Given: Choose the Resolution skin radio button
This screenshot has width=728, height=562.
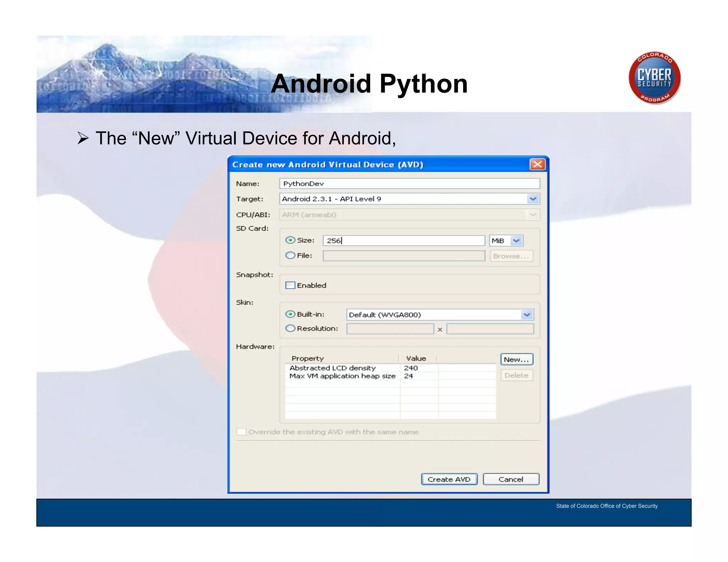Looking at the screenshot, I should [x=290, y=328].
